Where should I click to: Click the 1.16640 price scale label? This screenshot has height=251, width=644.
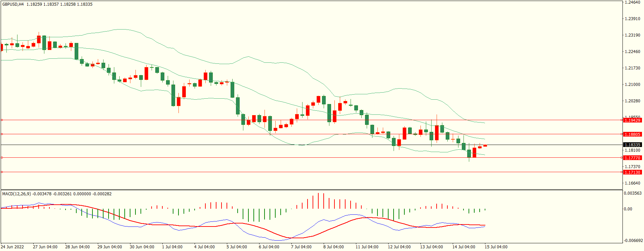coord(632,183)
